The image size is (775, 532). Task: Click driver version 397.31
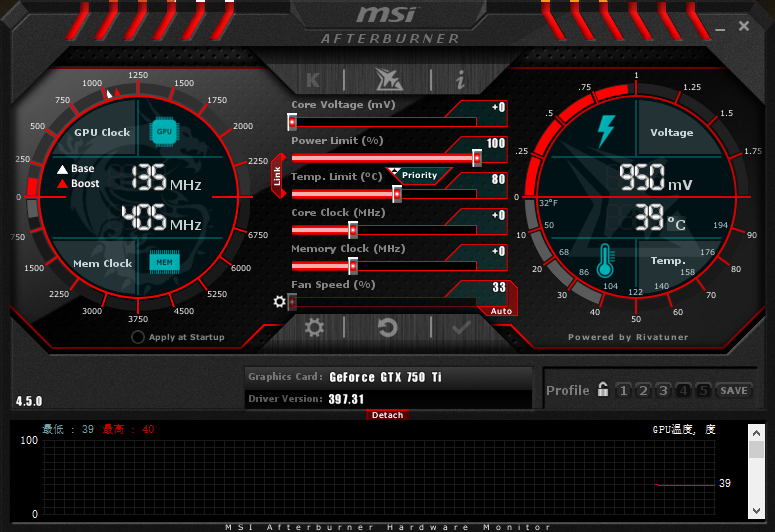click(346, 399)
